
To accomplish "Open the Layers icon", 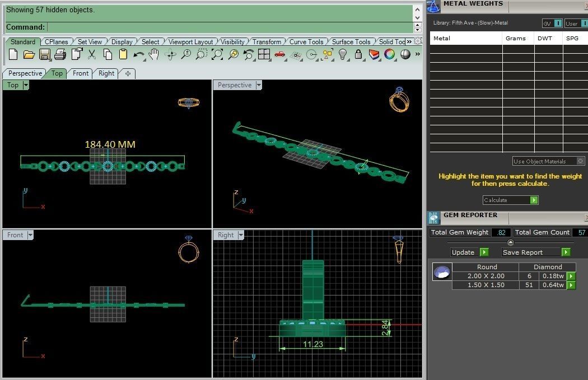I will tap(374, 55).
